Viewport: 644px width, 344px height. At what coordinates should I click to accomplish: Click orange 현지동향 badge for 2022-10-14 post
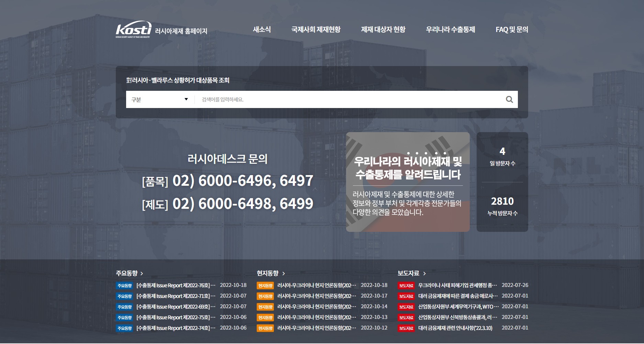point(265,307)
